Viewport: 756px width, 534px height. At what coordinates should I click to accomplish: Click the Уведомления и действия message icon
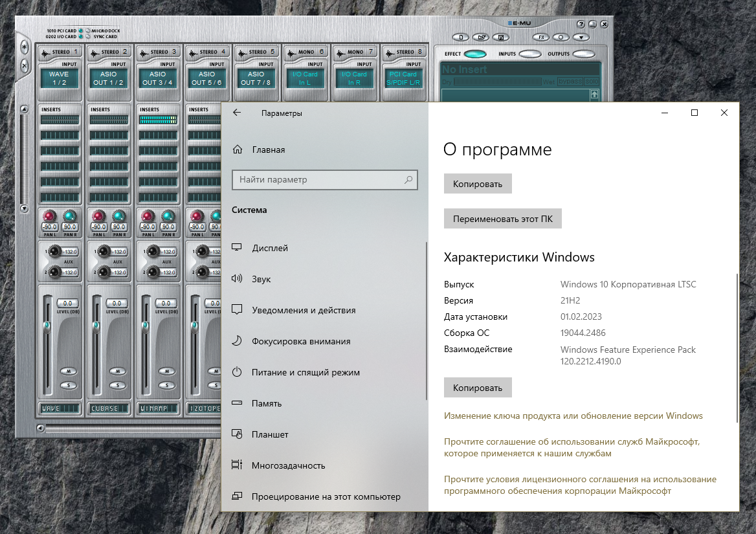click(x=237, y=309)
